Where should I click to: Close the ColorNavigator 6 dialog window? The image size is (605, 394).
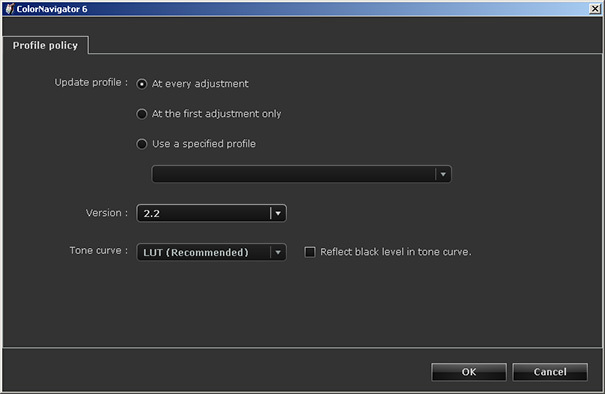(x=595, y=8)
